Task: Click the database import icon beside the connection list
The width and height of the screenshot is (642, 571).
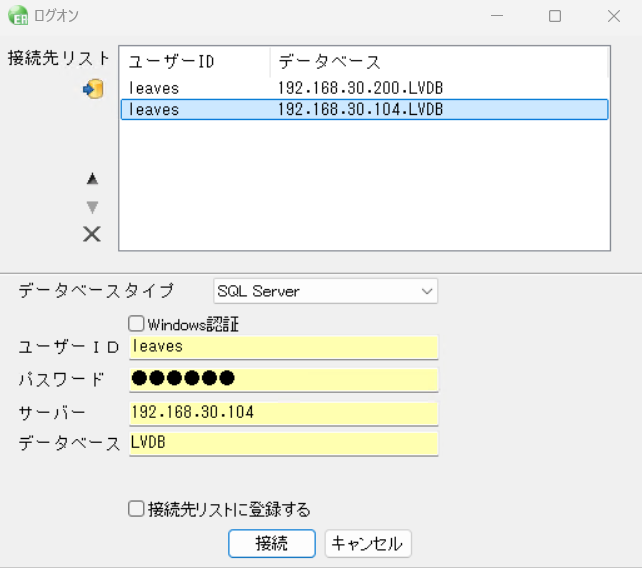Action: click(93, 90)
